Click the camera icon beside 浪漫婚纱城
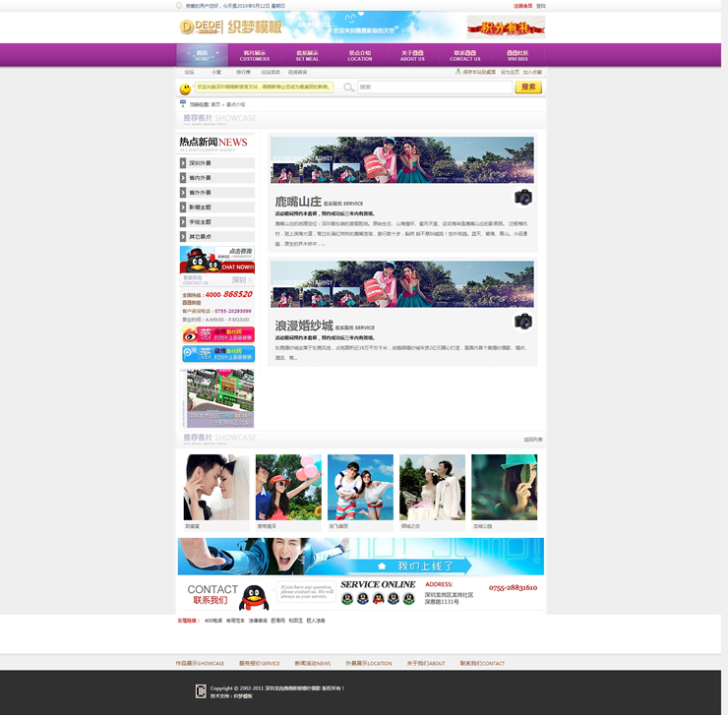Image resolution: width=728 pixels, height=715 pixels. click(522, 321)
